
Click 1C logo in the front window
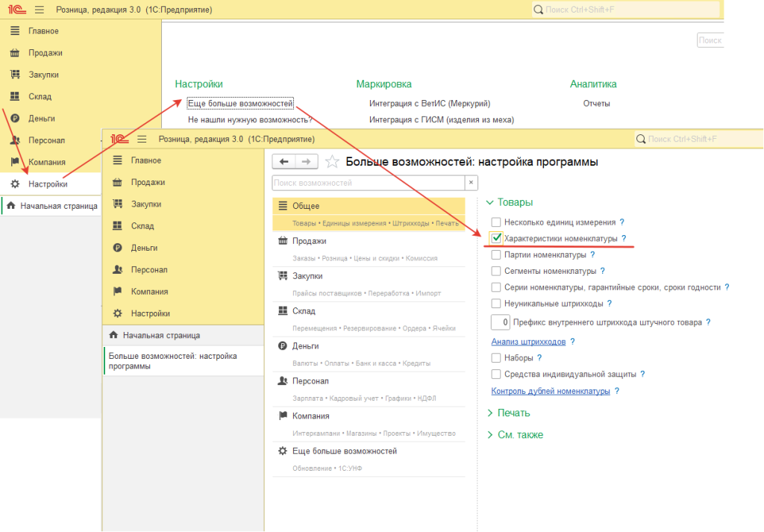pos(119,140)
